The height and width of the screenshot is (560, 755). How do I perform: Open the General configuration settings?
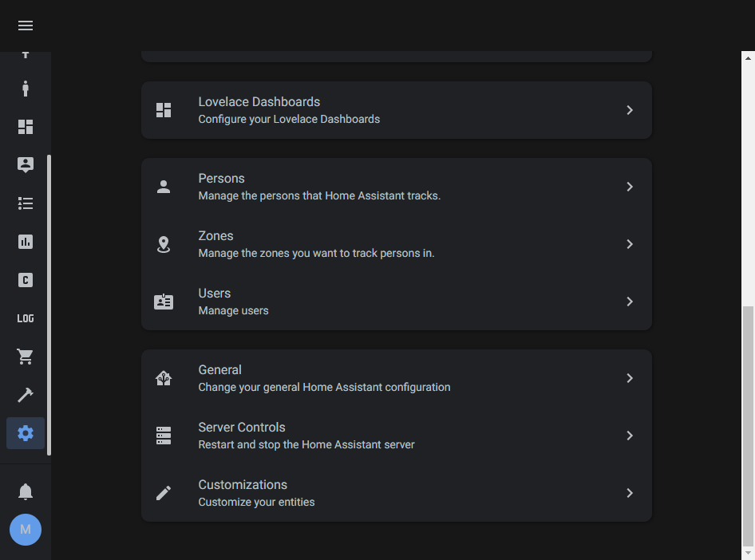click(397, 377)
